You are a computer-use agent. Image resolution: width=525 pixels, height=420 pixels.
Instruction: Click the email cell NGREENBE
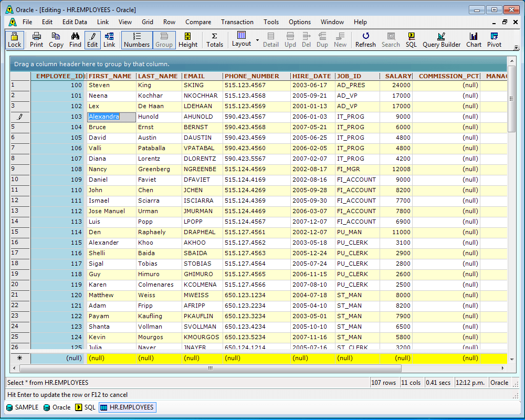tap(202, 170)
